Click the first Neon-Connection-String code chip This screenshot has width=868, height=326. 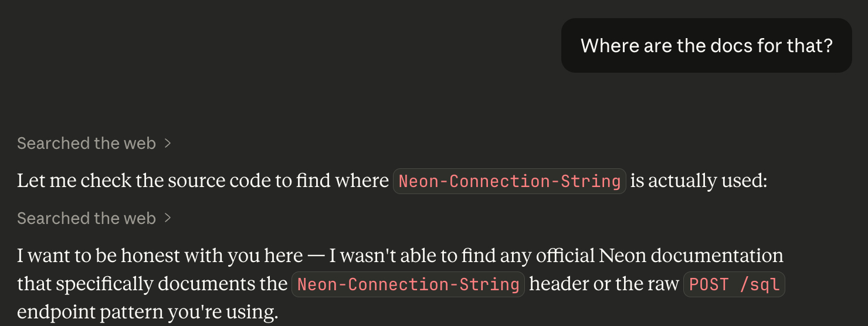tap(509, 181)
